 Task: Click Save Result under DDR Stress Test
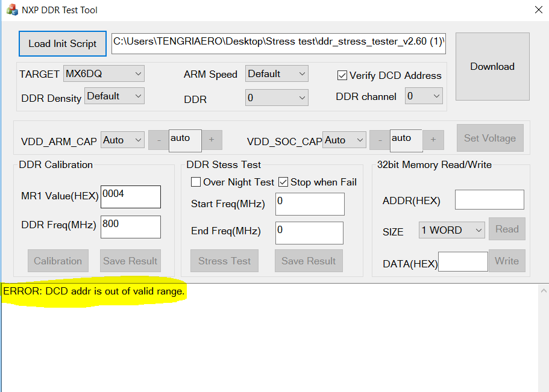pyautogui.click(x=309, y=261)
